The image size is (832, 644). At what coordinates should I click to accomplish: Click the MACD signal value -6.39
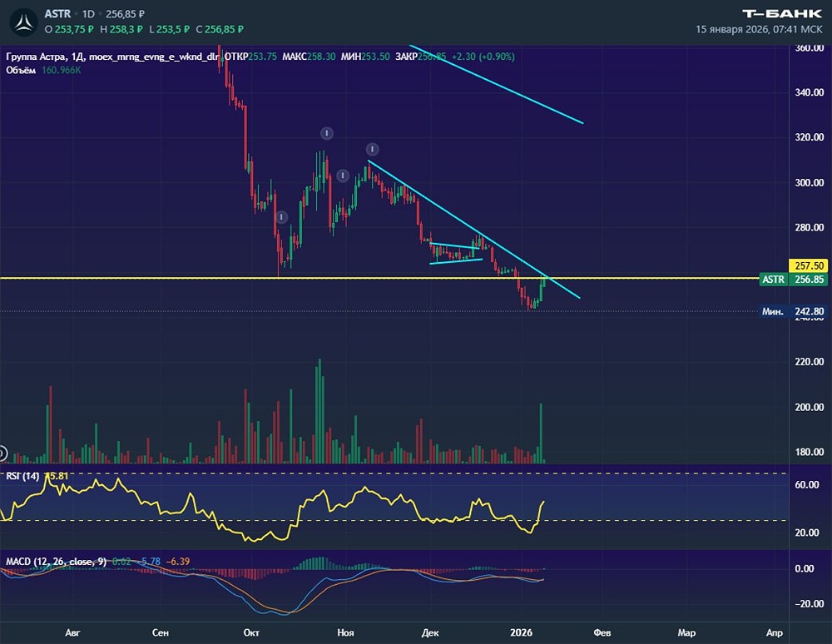click(178, 562)
